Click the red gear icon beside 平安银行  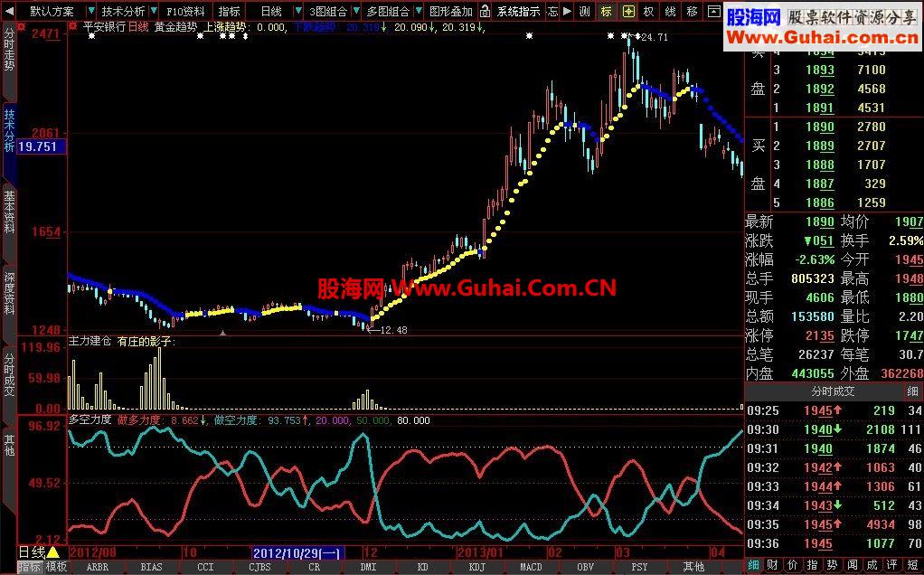72,26
